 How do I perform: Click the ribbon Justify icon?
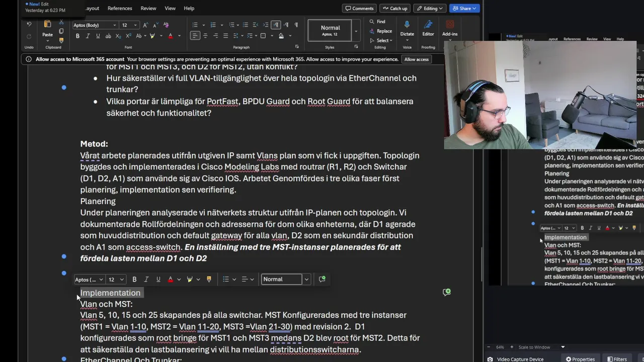[226, 36]
